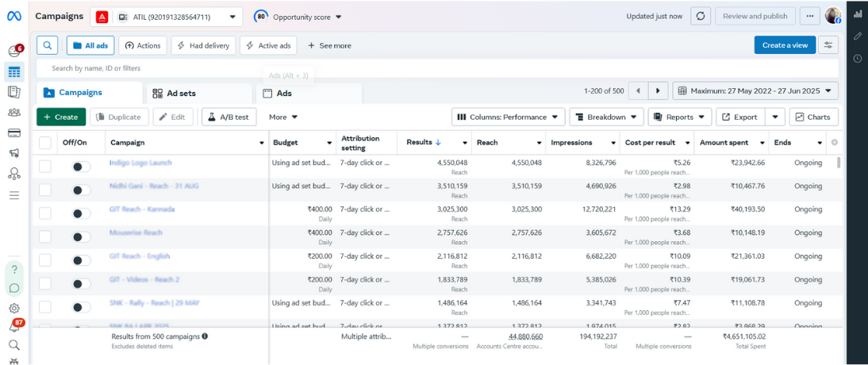The width and height of the screenshot is (868, 365).
Task: Open Settings gear in sidebar
Action: pyautogui.click(x=14, y=308)
